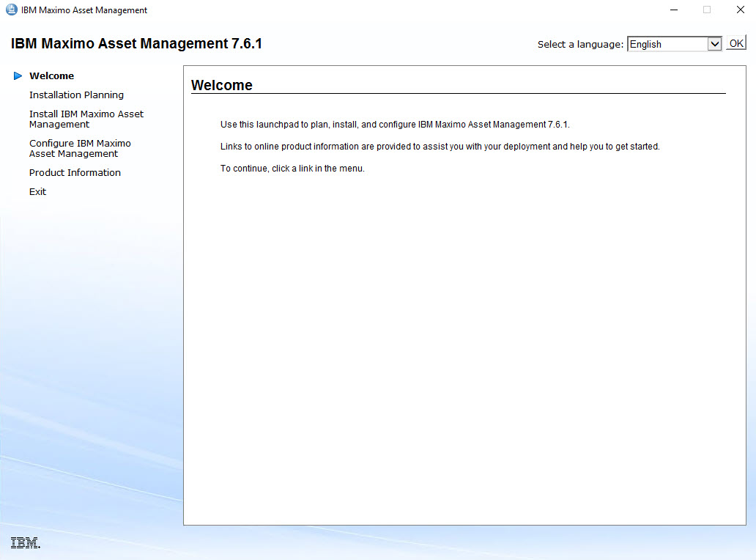Click the Select a language label

coord(580,44)
